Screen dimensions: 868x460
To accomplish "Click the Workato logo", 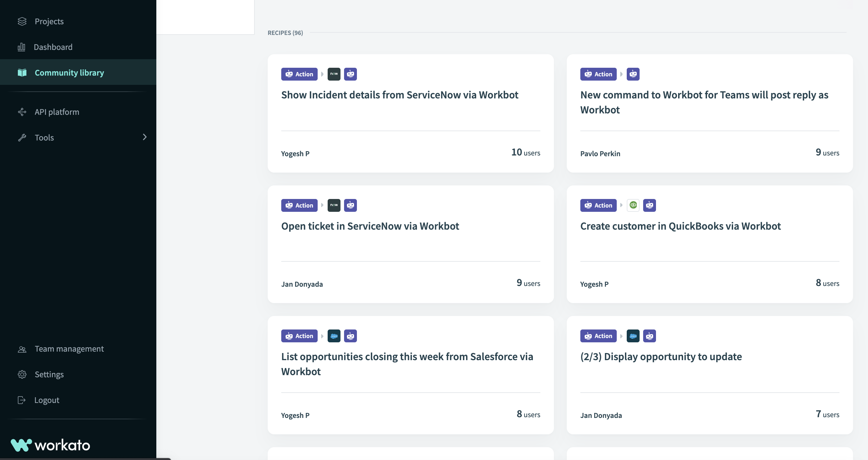I will click(50, 445).
